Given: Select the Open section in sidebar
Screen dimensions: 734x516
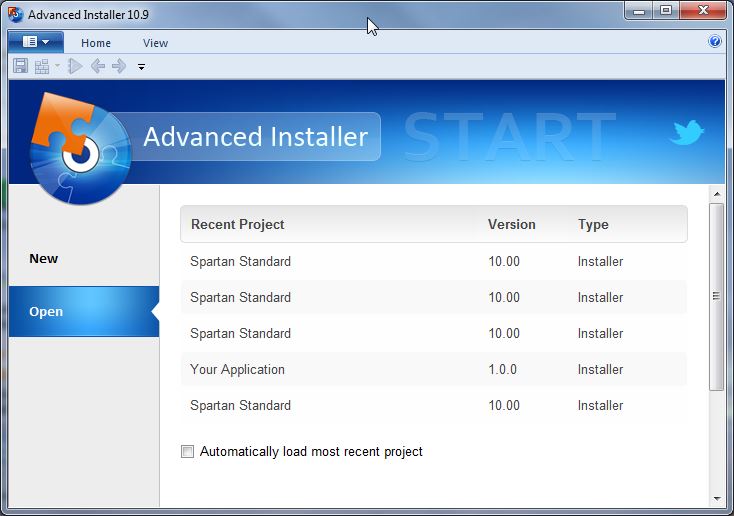Looking at the screenshot, I should point(46,312).
